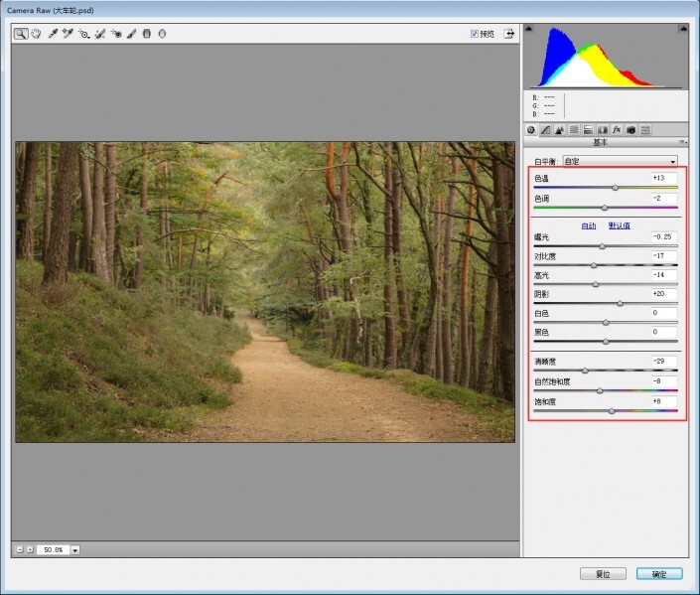Viewport: 700px width, 595px height.
Task: Activate the Adjustment Brush tool
Action: [x=131, y=33]
